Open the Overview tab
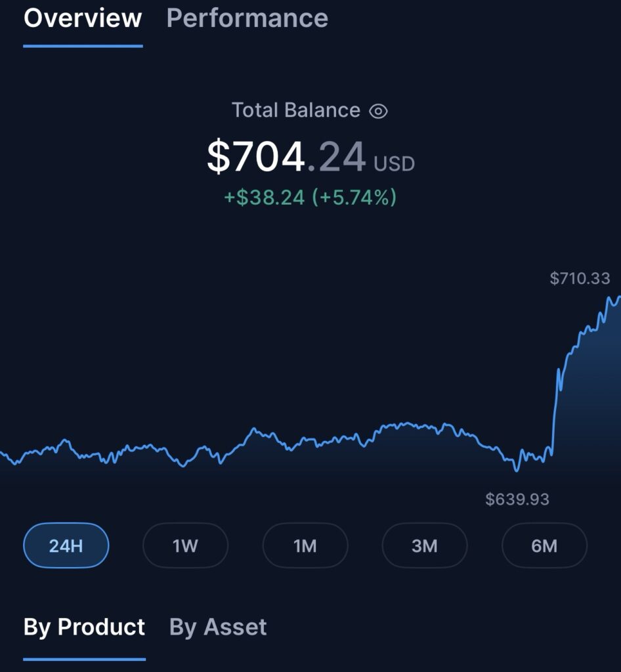Image resolution: width=621 pixels, height=672 pixels. tap(83, 18)
